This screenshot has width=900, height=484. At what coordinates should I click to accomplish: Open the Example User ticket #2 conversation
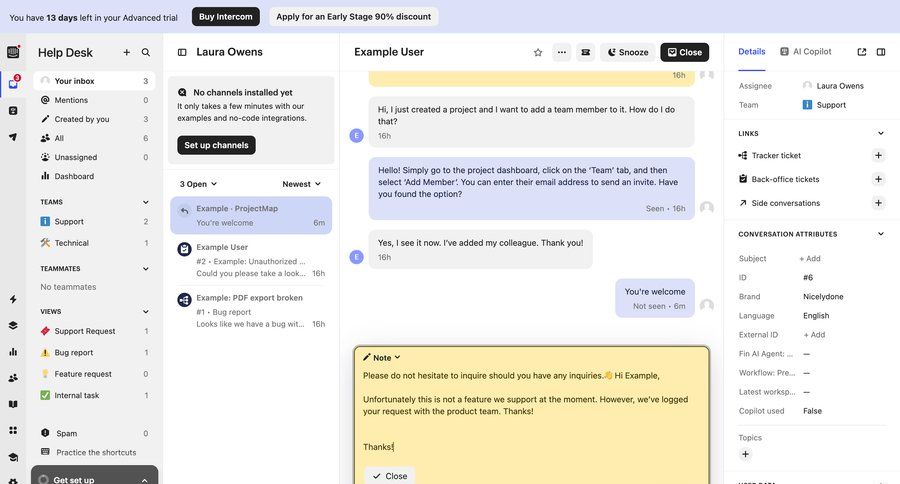click(251, 260)
